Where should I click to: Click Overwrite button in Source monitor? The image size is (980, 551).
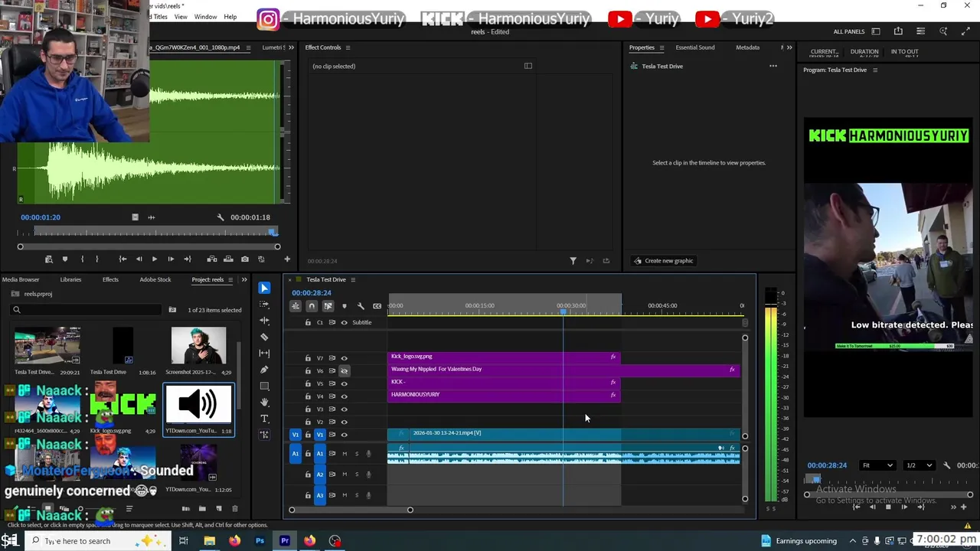point(228,259)
